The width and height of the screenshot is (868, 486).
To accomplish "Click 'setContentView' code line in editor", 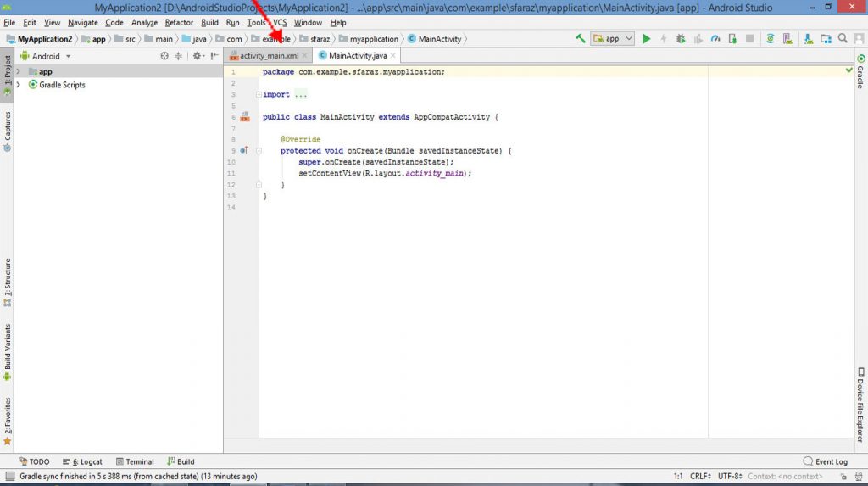I will 385,174.
